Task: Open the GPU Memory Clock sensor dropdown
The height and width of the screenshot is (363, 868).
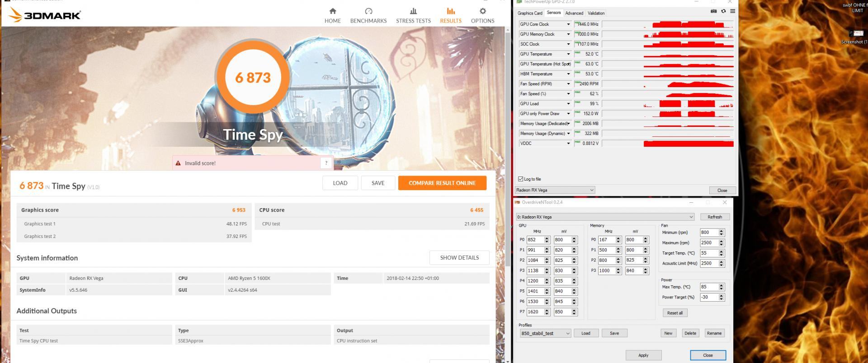Action: click(568, 34)
